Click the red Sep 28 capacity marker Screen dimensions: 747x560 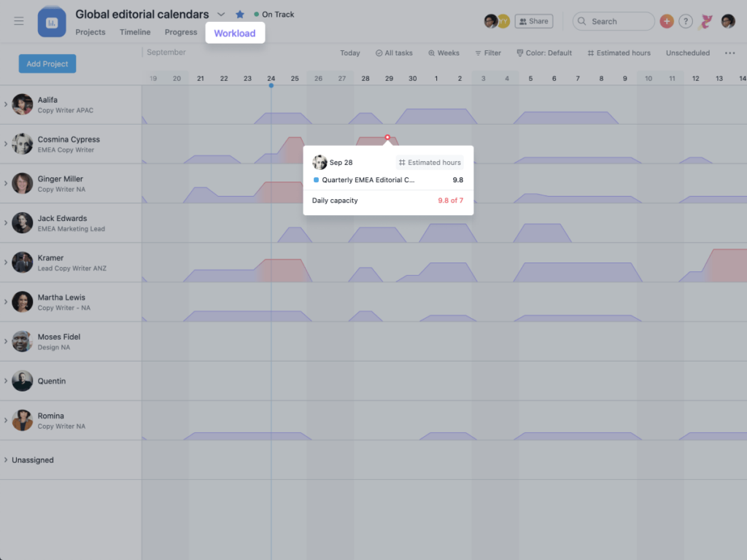click(387, 137)
